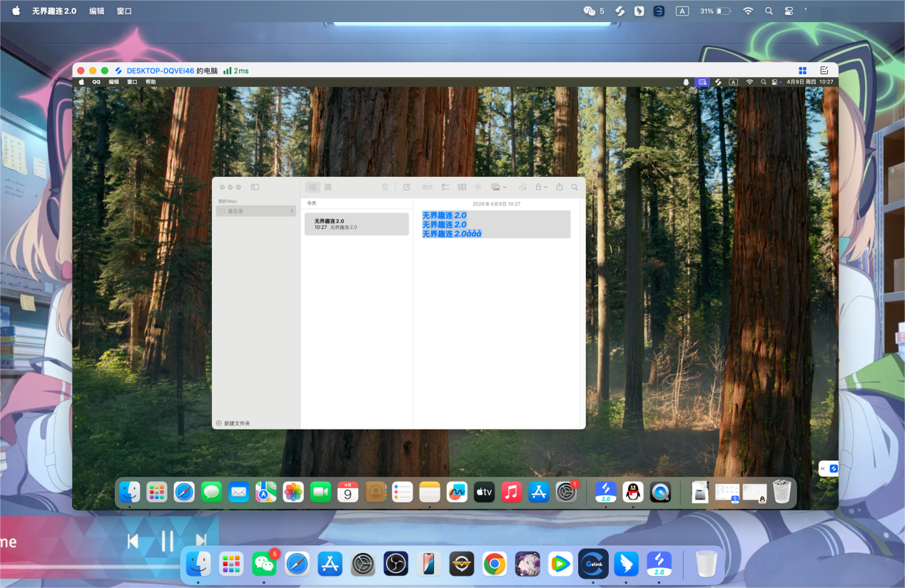
Task: Create a new note with compose icon
Action: click(x=407, y=187)
